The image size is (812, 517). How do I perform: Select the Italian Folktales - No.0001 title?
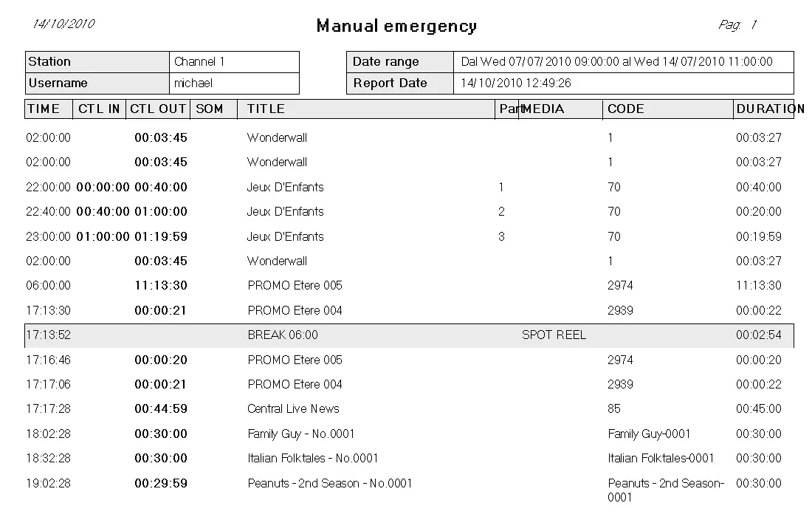point(312,459)
